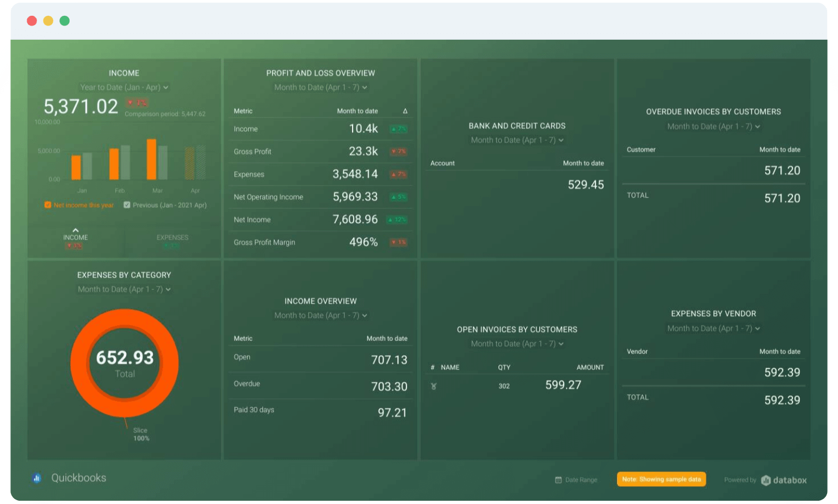
Task: Disable the Net income this year series
Action: (x=47, y=205)
